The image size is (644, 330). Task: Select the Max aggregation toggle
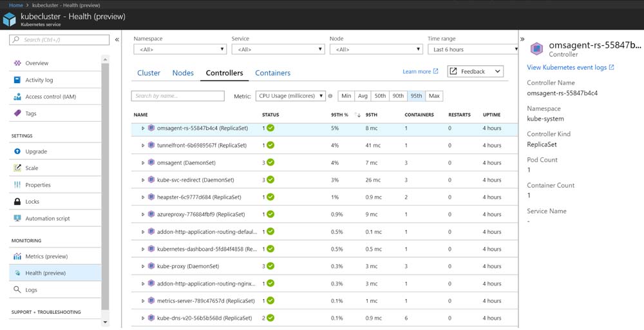[x=434, y=96]
